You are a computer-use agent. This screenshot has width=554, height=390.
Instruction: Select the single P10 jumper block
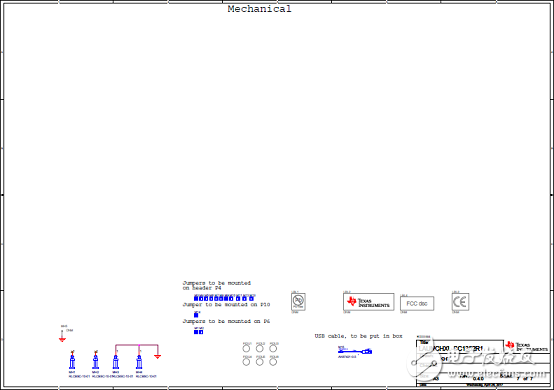(196, 315)
